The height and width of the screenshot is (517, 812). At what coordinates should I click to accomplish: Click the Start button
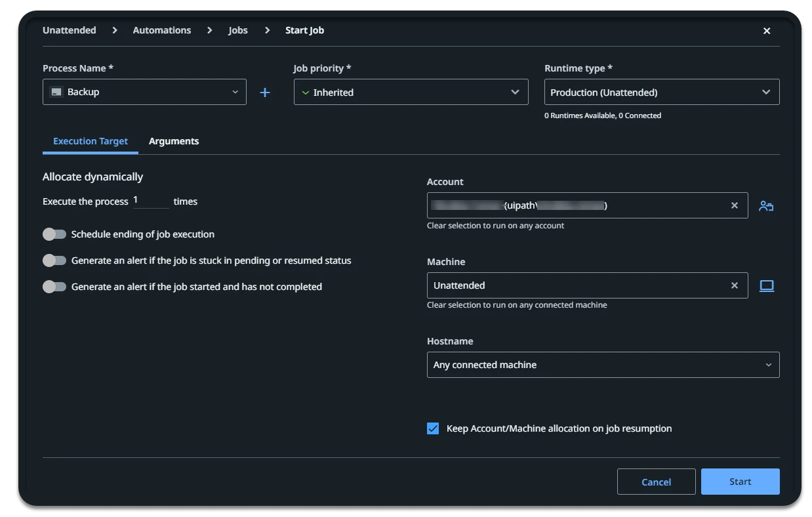pyautogui.click(x=740, y=482)
